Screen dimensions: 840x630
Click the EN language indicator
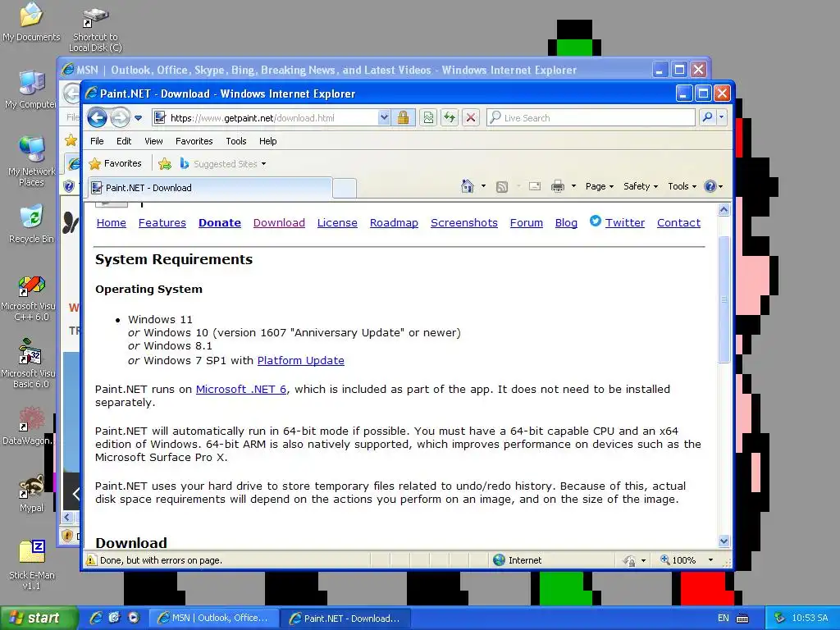(724, 619)
